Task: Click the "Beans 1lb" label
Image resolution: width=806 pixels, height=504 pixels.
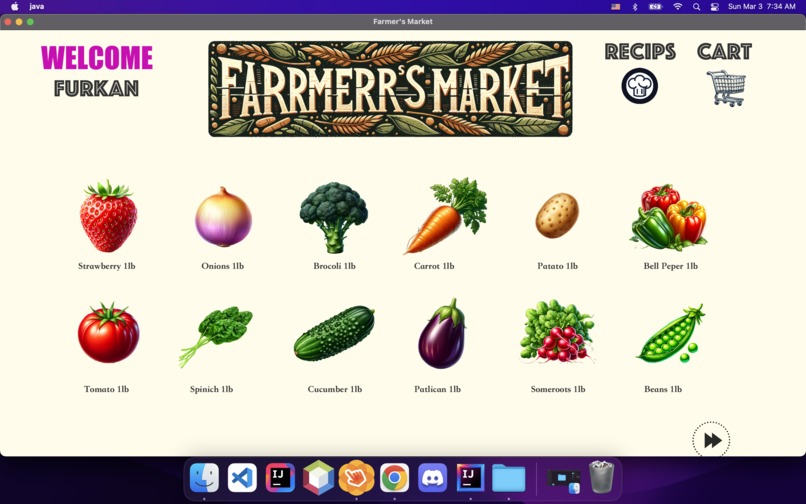Action: point(663,389)
